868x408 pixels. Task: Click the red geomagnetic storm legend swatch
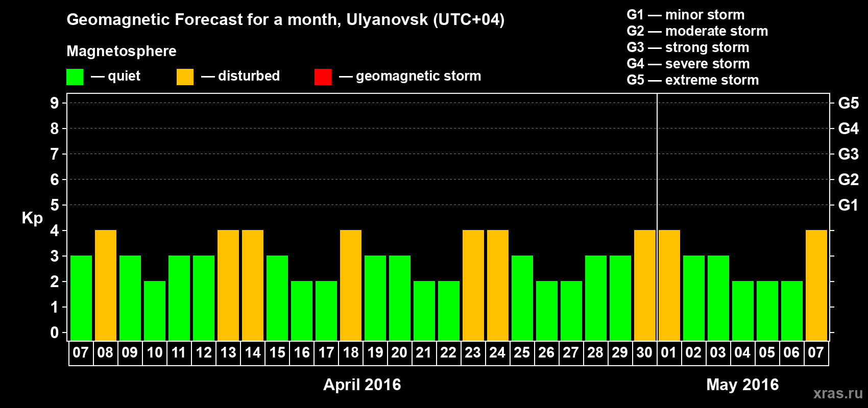pyautogui.click(x=323, y=77)
